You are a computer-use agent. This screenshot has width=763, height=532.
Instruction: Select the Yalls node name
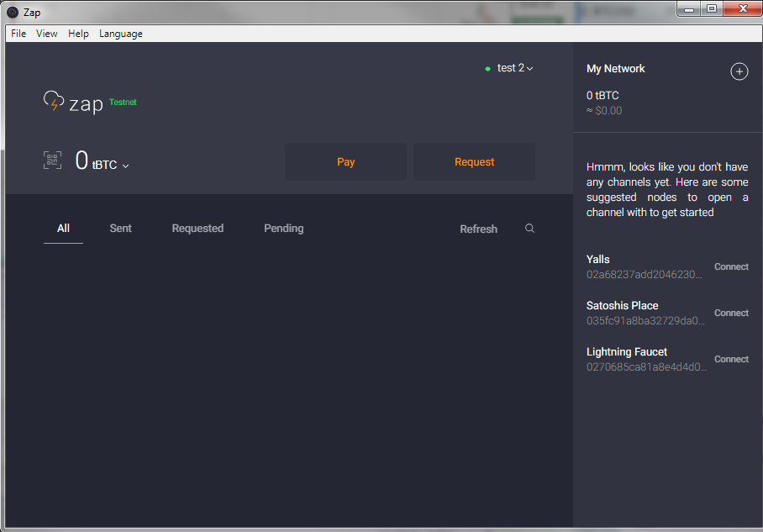[597, 260]
